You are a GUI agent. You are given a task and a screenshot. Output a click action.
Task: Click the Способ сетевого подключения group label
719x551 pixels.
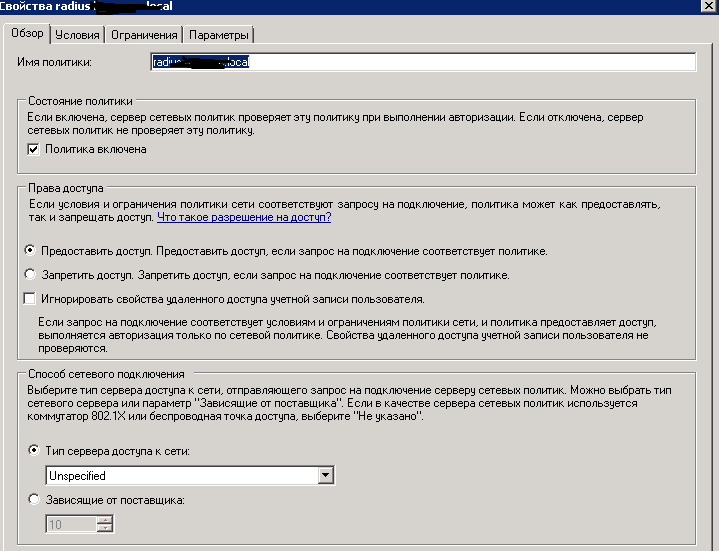tap(106, 374)
